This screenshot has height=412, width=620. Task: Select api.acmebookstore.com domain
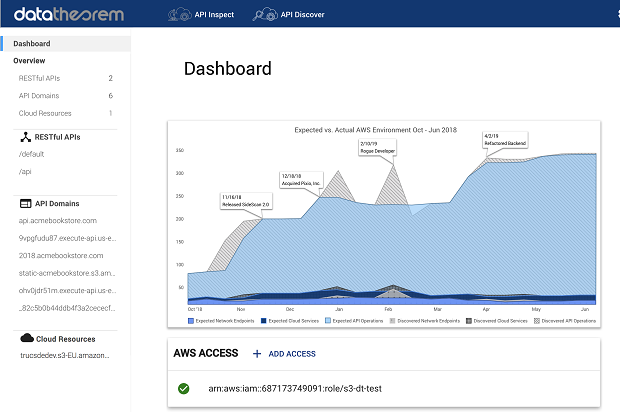pos(57,220)
